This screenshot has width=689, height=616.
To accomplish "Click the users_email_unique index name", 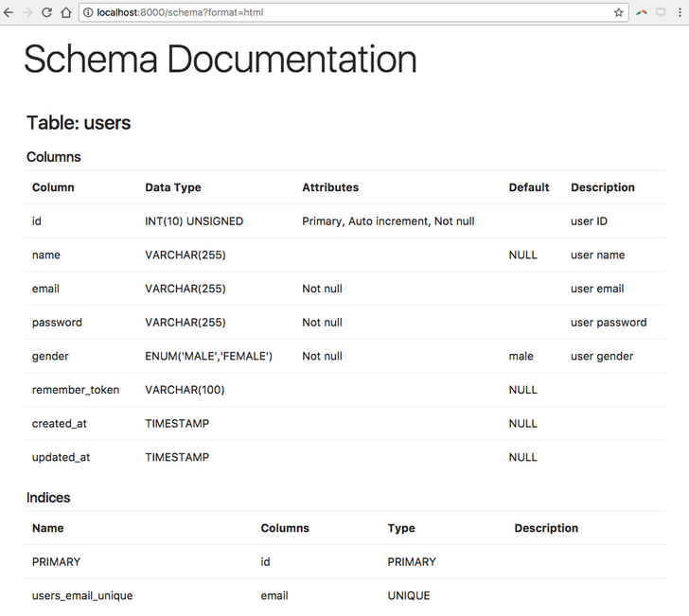I will pyautogui.click(x=82, y=596).
